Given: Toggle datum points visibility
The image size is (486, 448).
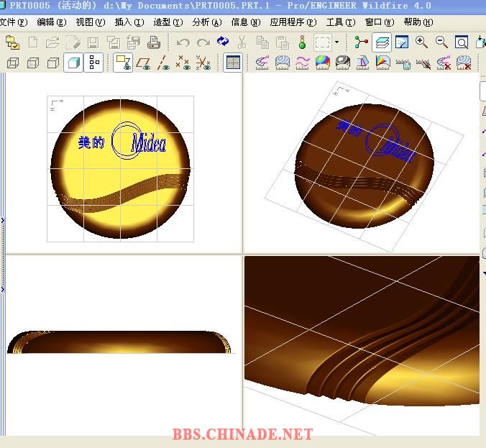Looking at the screenshot, I should point(183,63).
